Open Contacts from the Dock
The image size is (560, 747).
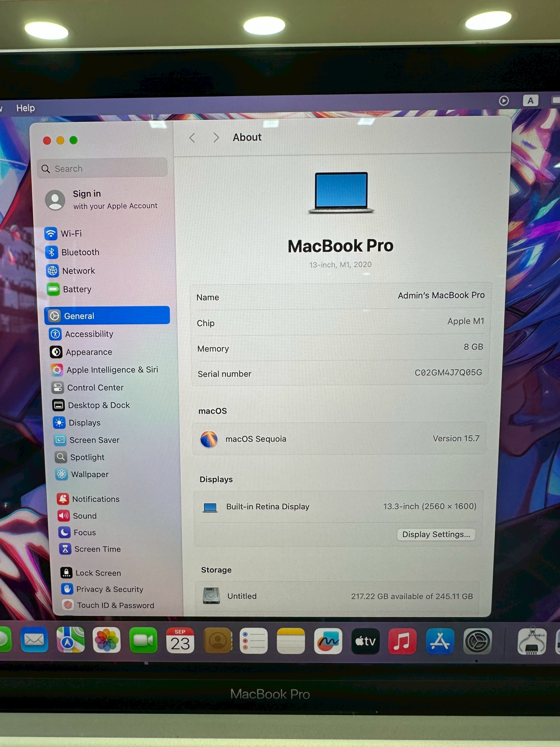coord(218,640)
